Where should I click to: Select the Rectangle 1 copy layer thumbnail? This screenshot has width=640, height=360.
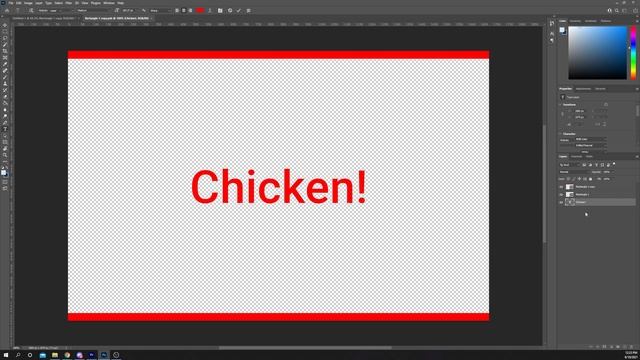point(569,187)
